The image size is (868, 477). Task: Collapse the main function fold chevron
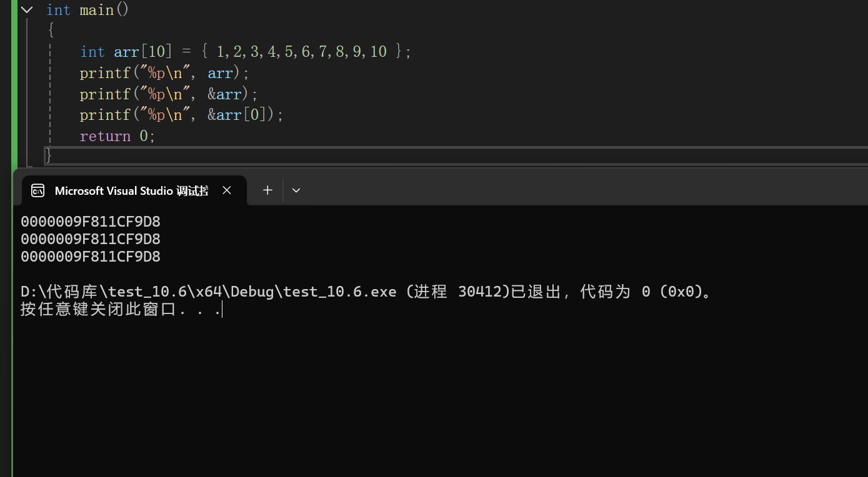click(26, 10)
